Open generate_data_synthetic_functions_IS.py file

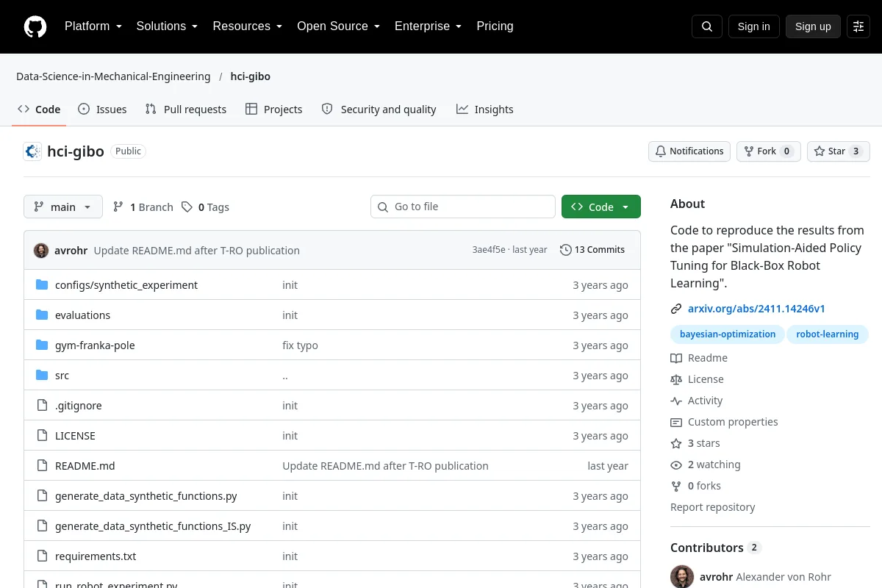click(x=153, y=526)
